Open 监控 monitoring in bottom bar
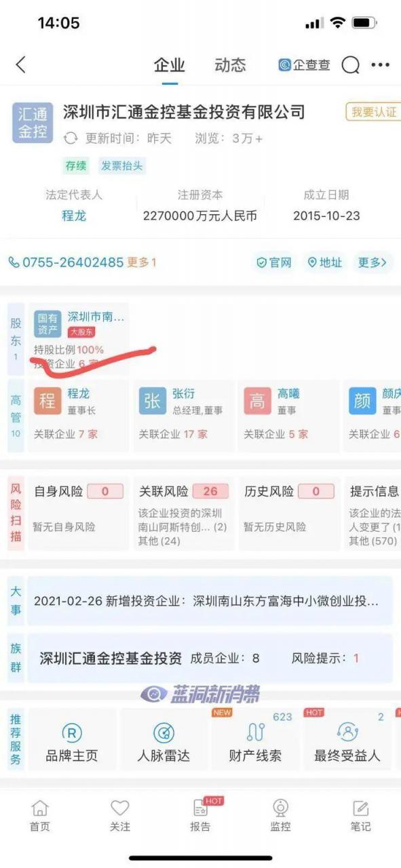401x868 pixels. tap(281, 816)
